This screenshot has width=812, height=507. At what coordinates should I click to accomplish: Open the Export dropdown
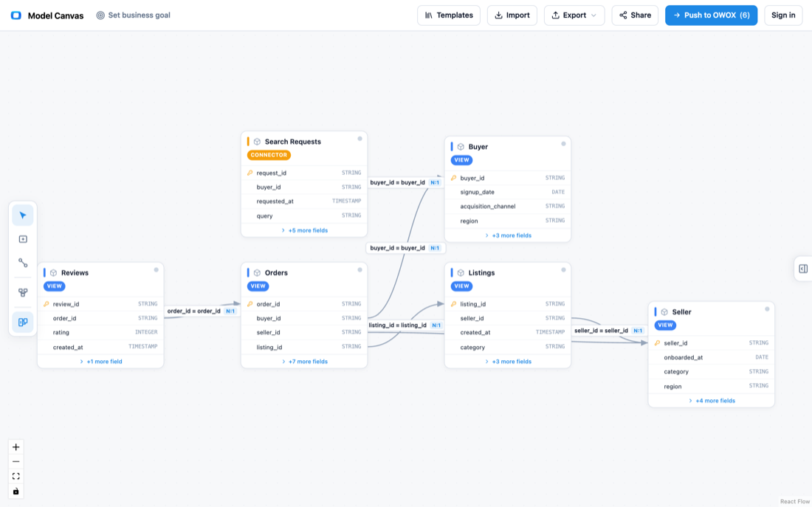(574, 15)
